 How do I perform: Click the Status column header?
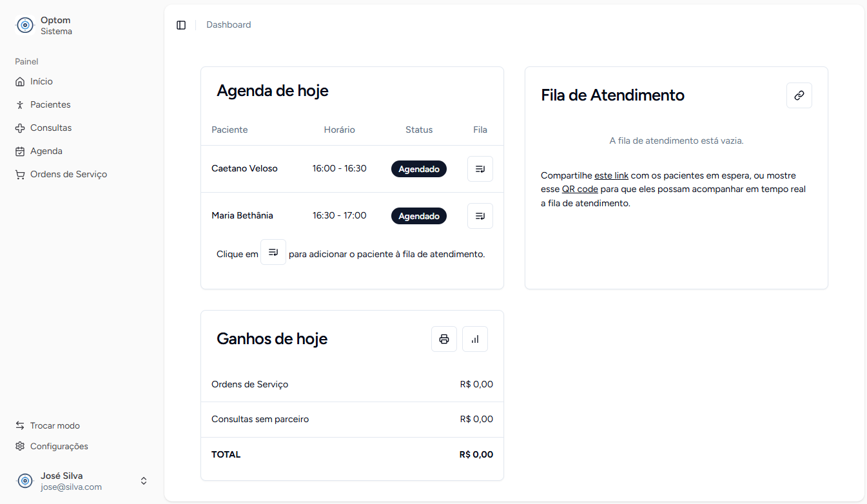[419, 130]
